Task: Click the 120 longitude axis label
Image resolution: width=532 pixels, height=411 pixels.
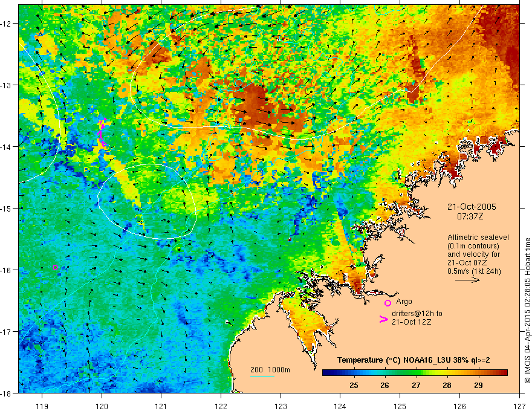Action: (x=102, y=406)
